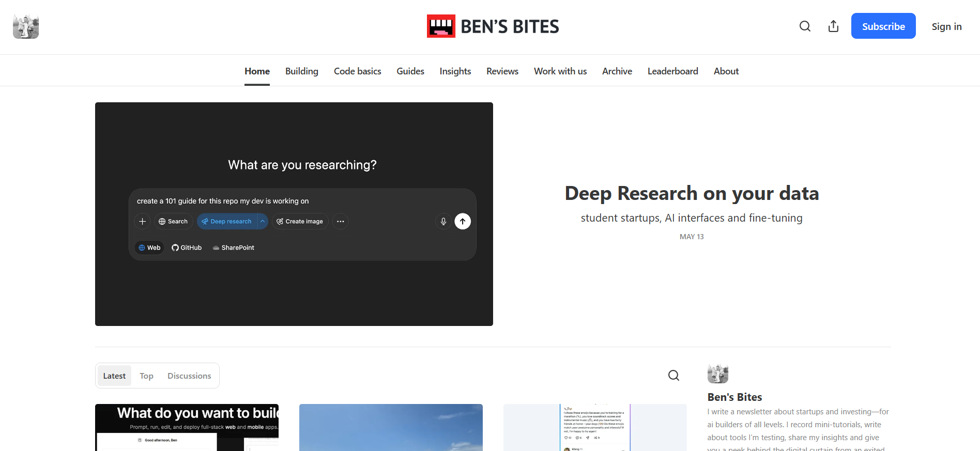Click the student startups subtitle text
The width and height of the screenshot is (980, 451).
692,218
